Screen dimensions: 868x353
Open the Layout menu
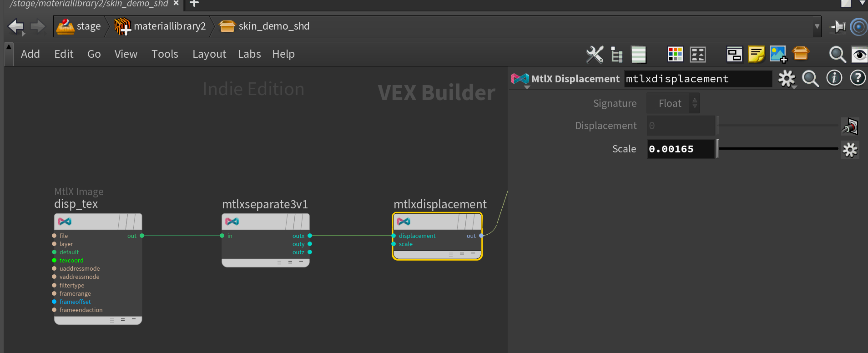(x=209, y=54)
